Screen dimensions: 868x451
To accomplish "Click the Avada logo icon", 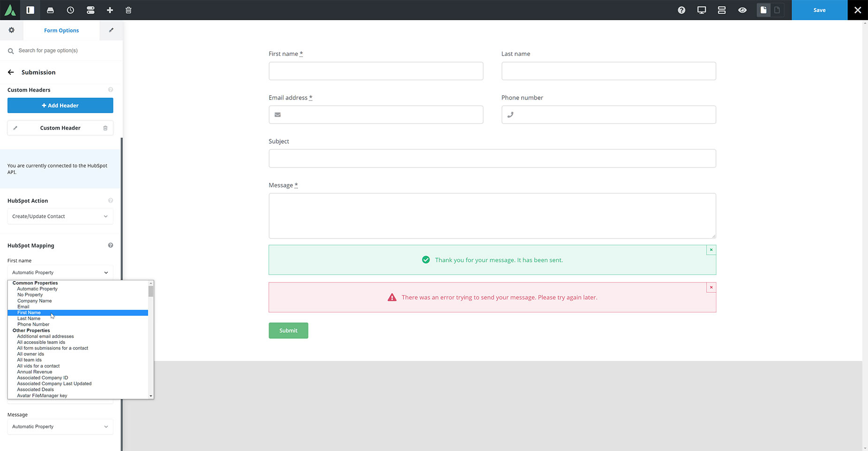I will [10, 10].
